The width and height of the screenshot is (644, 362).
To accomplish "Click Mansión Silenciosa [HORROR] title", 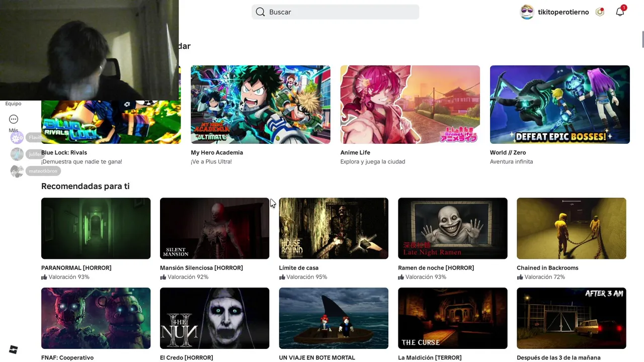I will [x=201, y=268].
